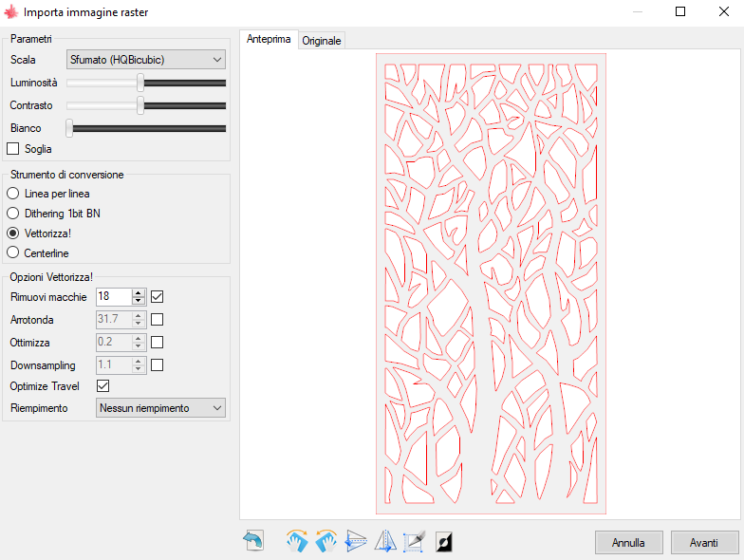Expand the Riempimento dropdown
The height and width of the screenshot is (560, 744).
tap(160, 408)
